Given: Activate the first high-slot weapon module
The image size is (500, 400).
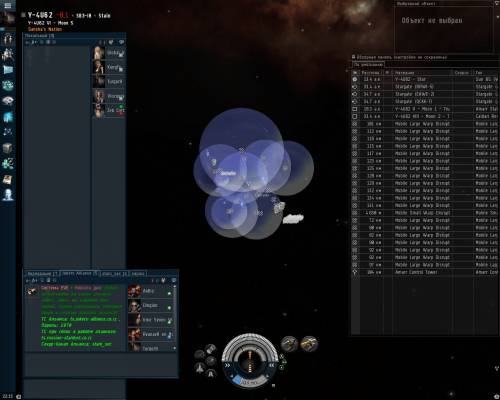Looking at the screenshot, I should pyautogui.click(x=289, y=344).
